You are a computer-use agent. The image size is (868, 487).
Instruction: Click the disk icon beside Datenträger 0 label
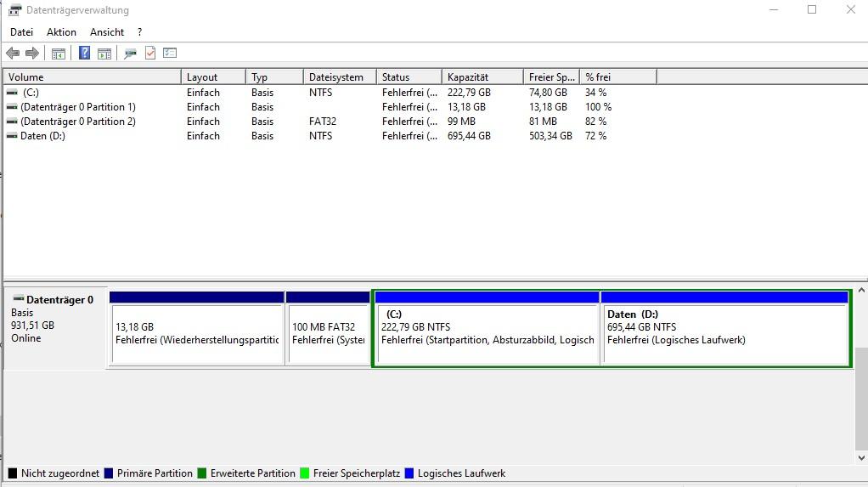19,298
